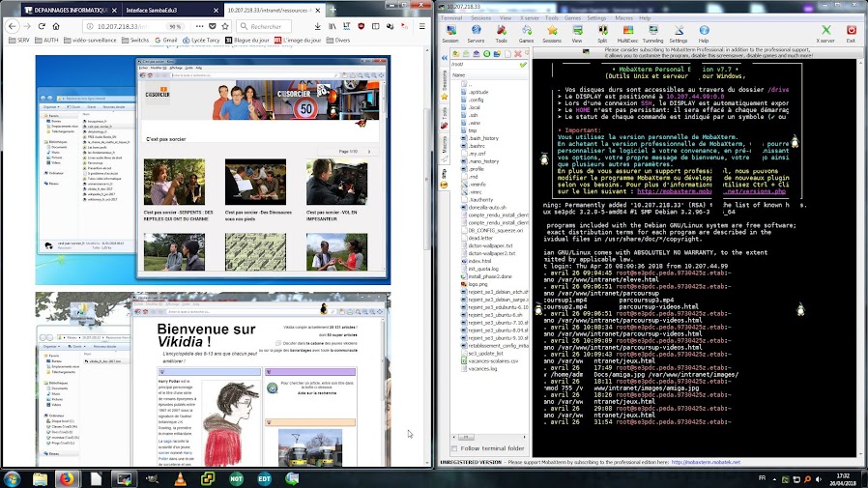The height and width of the screenshot is (488, 868).
Task: Select vacances-scolaires.csv in SFTP list
Action: [x=493, y=360]
